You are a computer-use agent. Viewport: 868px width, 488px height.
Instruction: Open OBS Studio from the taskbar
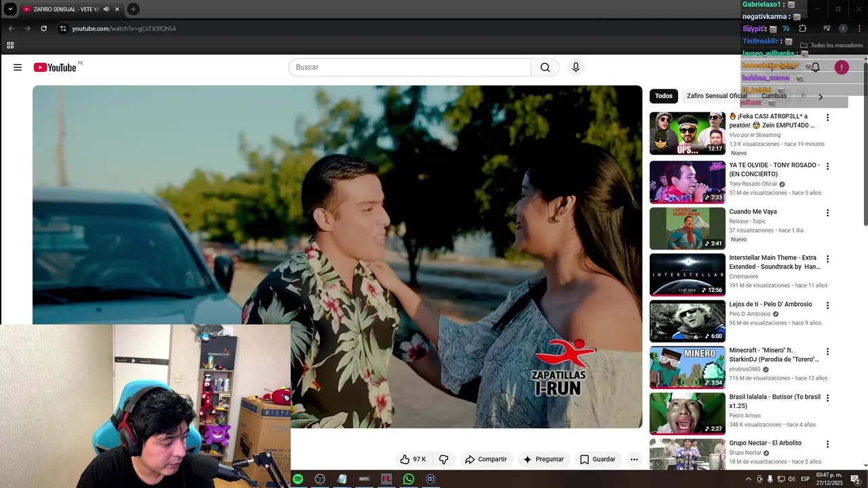click(x=320, y=479)
